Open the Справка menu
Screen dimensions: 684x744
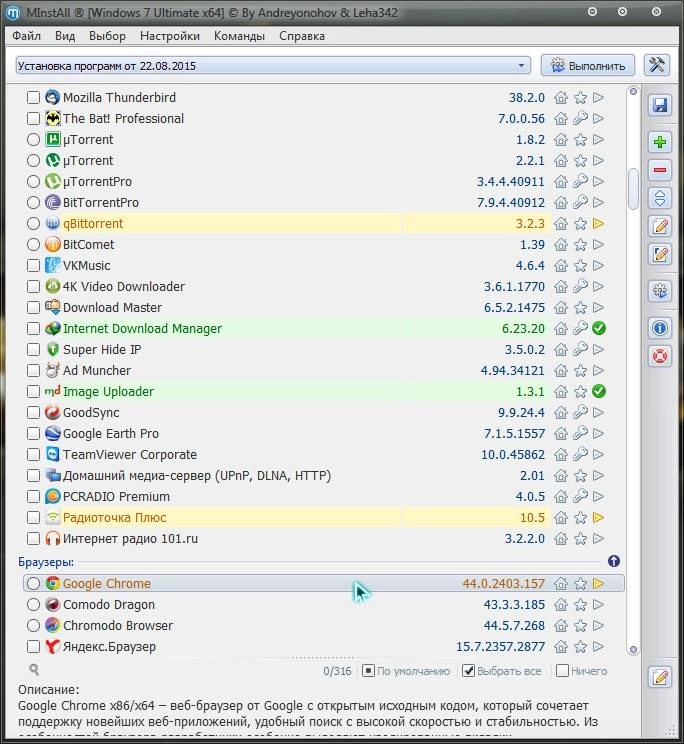point(302,36)
